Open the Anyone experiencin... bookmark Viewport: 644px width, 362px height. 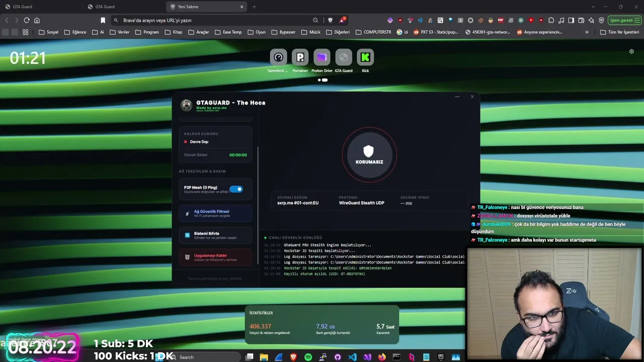(x=540, y=32)
